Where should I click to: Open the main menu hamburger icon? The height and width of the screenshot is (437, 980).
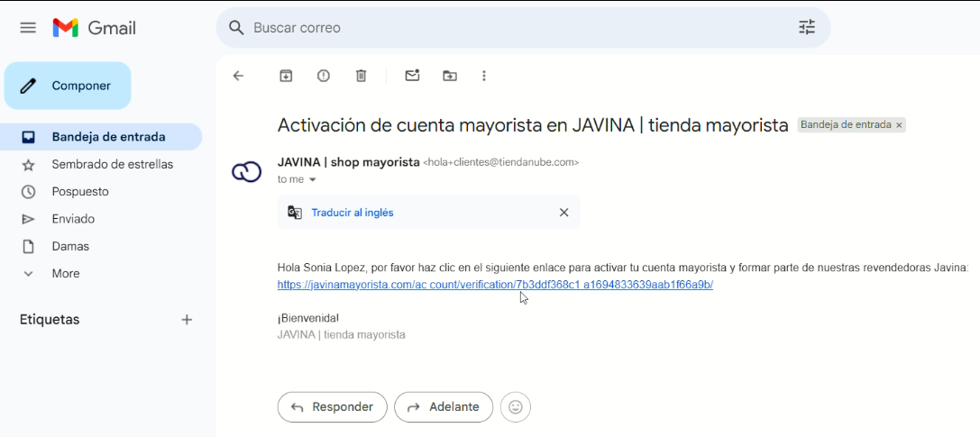pos(28,27)
